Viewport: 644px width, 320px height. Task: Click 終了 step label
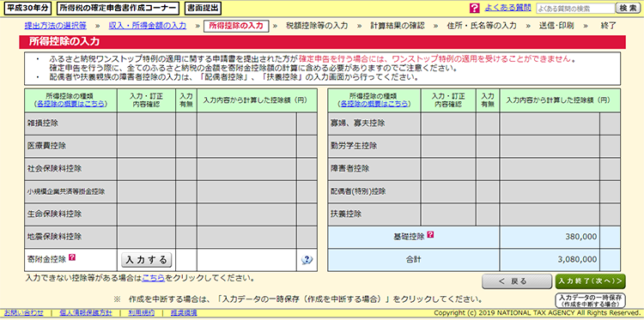pos(608,27)
